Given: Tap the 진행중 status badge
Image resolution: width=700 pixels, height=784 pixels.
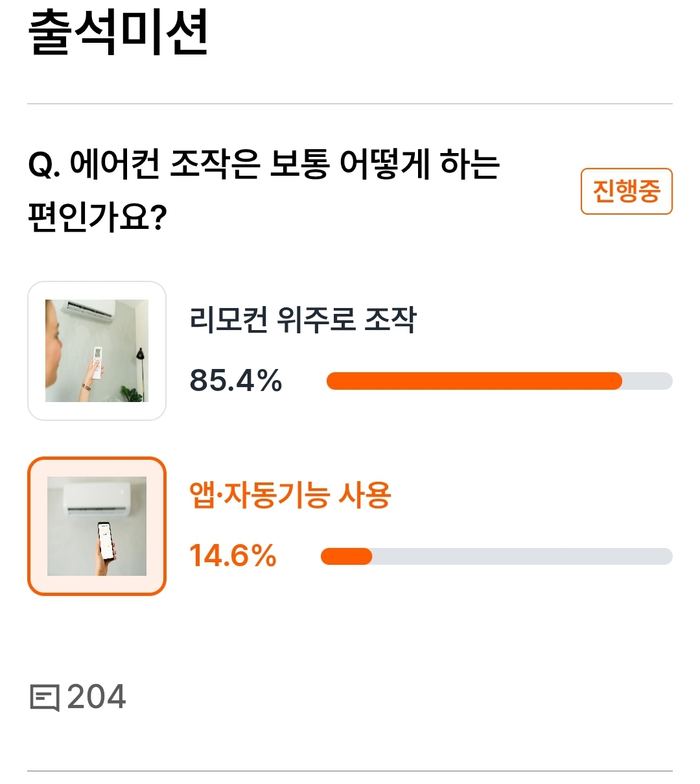Looking at the screenshot, I should [626, 191].
